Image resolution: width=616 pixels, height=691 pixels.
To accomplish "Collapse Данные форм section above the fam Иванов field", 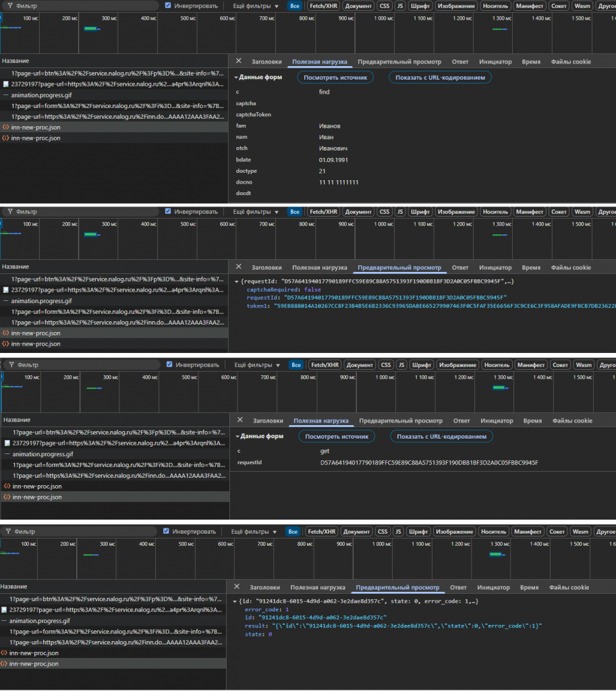I will [236, 78].
